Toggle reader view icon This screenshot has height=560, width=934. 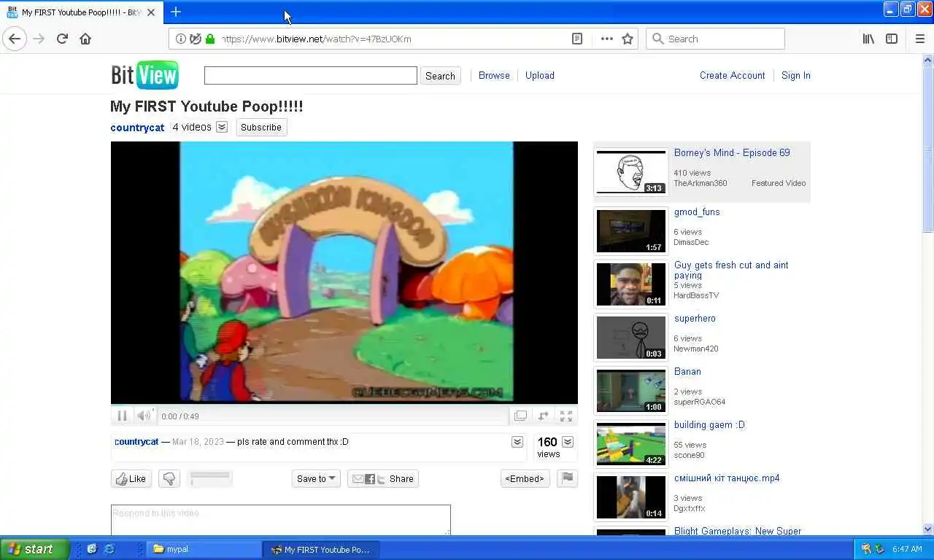pyautogui.click(x=577, y=39)
